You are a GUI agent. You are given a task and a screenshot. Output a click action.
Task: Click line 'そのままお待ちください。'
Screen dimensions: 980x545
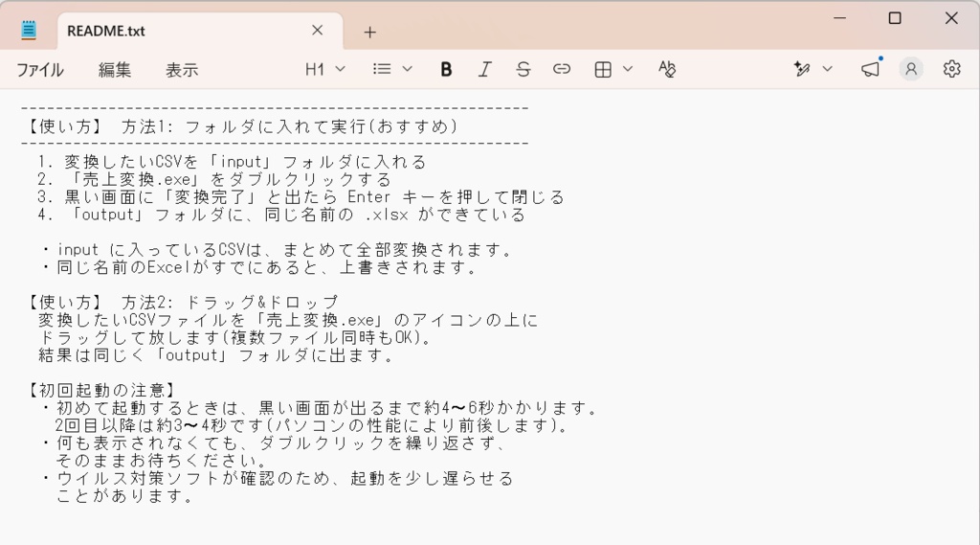162,461
